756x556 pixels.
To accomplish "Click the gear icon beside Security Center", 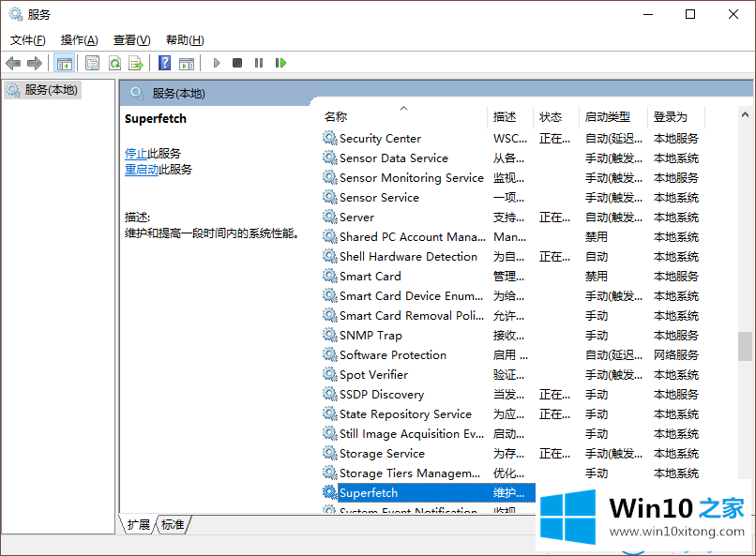I will 330,138.
